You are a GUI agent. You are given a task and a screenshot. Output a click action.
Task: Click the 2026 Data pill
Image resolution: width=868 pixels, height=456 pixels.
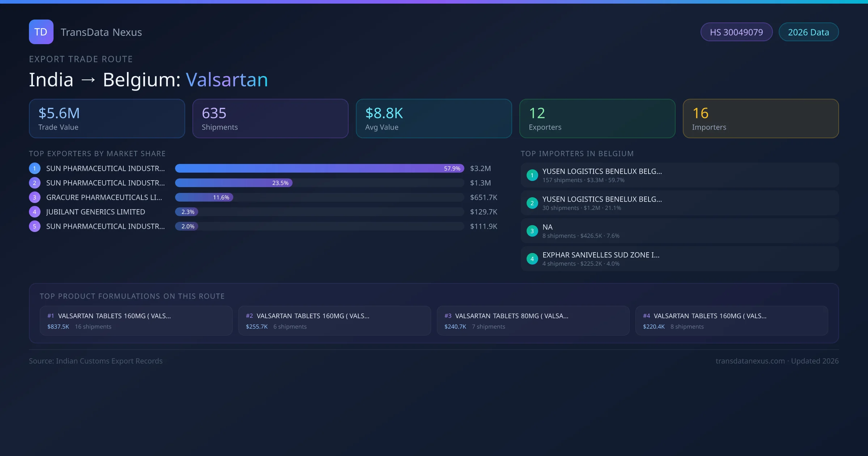click(808, 32)
